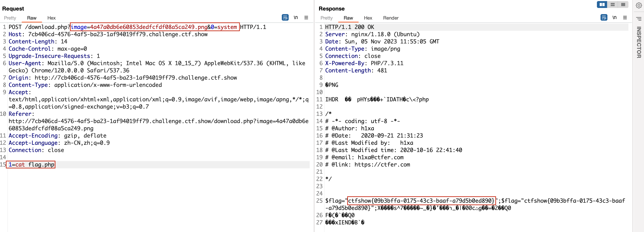Click the Accept-Encoding: gzip, deflate line
The width and height of the screenshot is (644, 232).
coord(58,136)
